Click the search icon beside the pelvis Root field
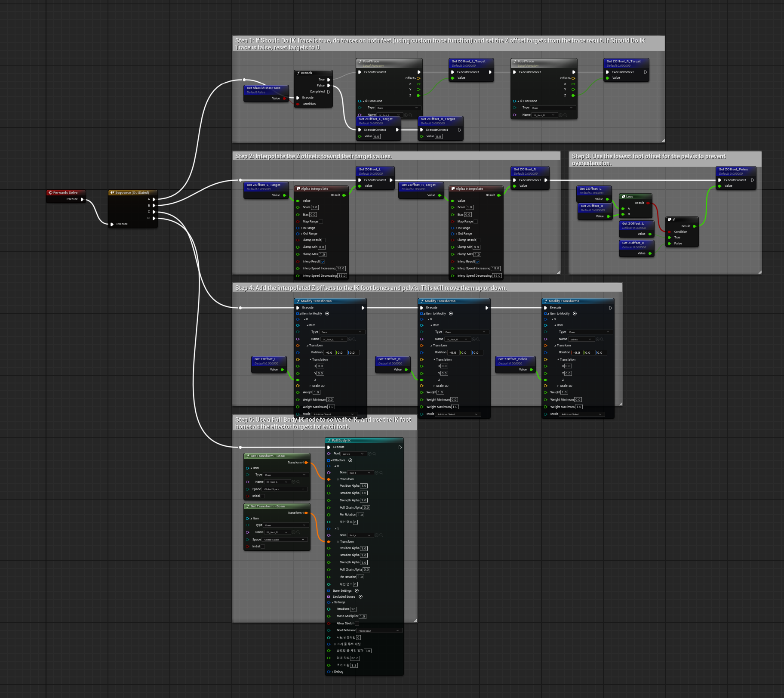Viewport: 784px width, 698px height. [x=374, y=454]
